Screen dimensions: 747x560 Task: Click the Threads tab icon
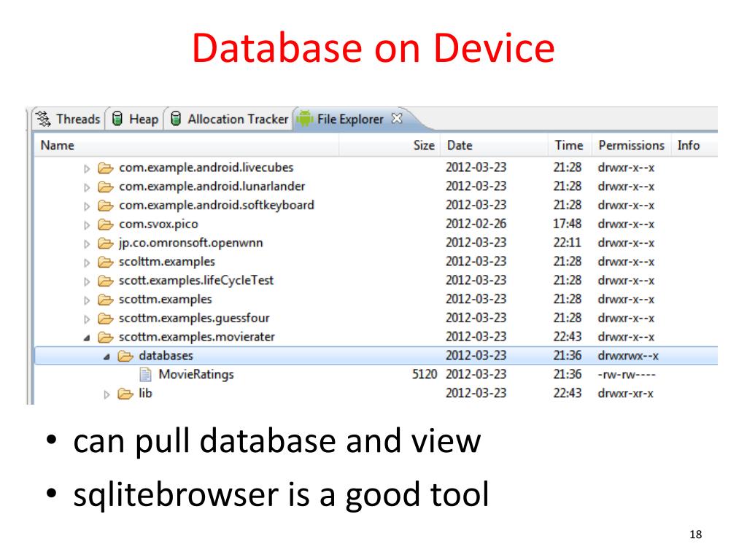tap(43, 119)
